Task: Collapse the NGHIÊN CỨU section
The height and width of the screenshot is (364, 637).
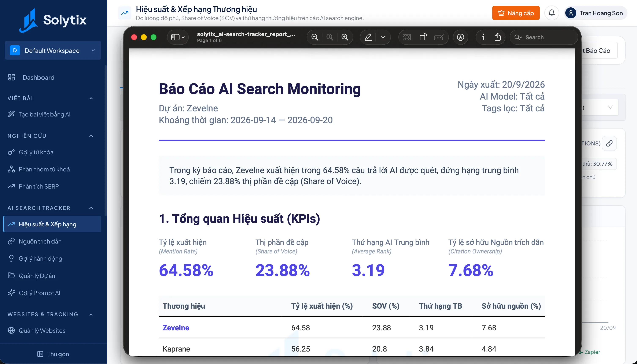Action: pos(91,136)
